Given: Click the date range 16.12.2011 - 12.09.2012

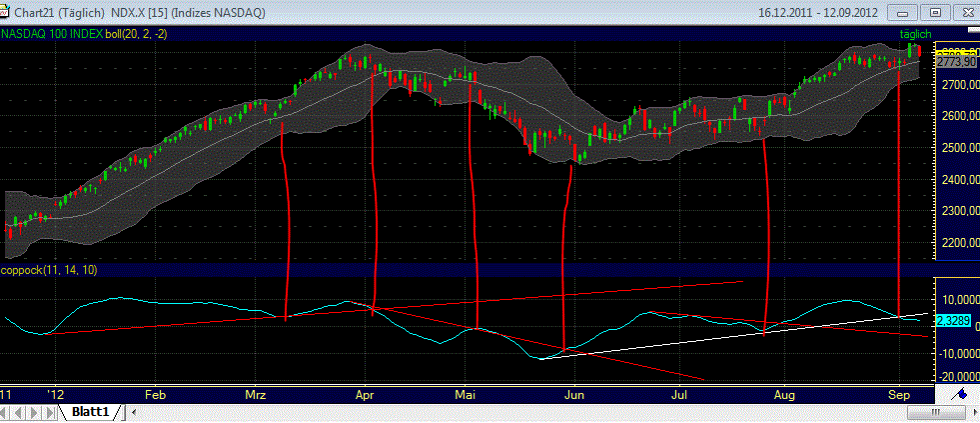Looking at the screenshot, I should click(x=818, y=13).
